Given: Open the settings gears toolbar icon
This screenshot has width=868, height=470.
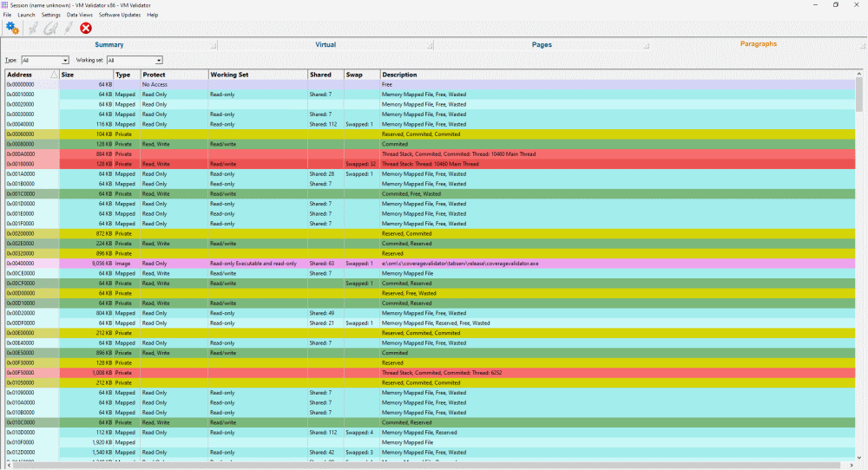Looking at the screenshot, I should pyautogui.click(x=12, y=29).
